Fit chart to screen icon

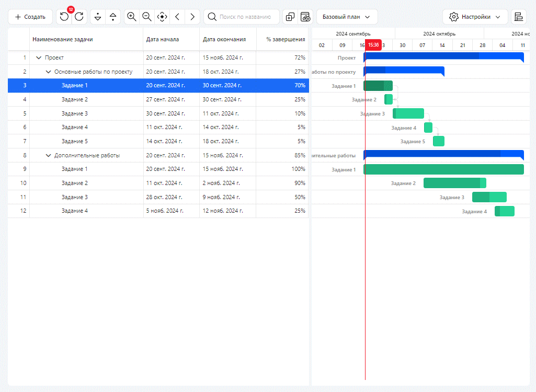(162, 17)
